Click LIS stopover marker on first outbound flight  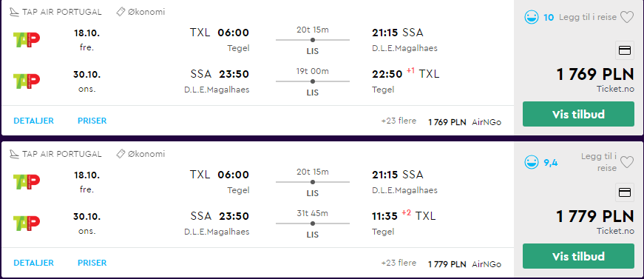[x=313, y=40]
